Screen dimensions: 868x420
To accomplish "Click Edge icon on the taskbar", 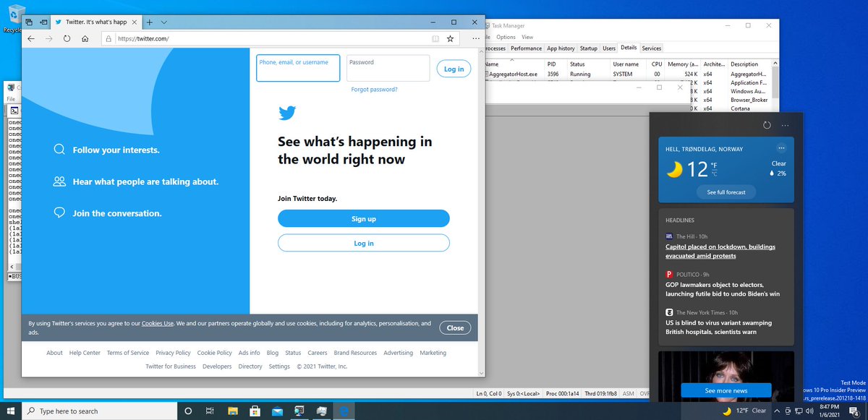I will (344, 411).
